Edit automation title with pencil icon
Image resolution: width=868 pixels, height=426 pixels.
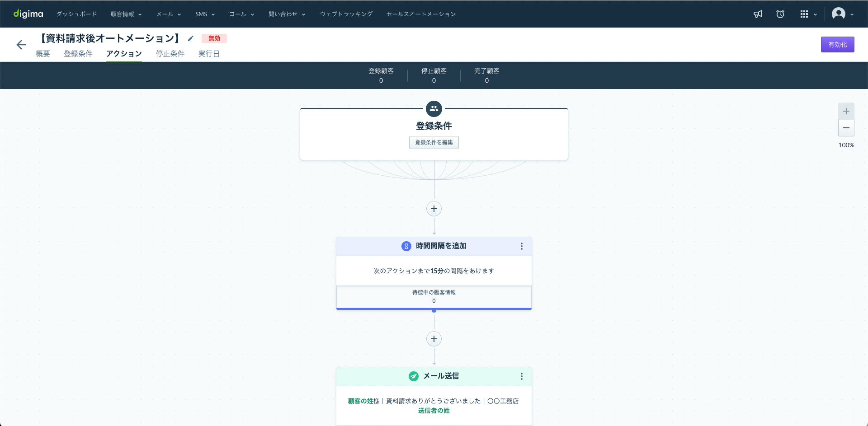click(x=191, y=38)
